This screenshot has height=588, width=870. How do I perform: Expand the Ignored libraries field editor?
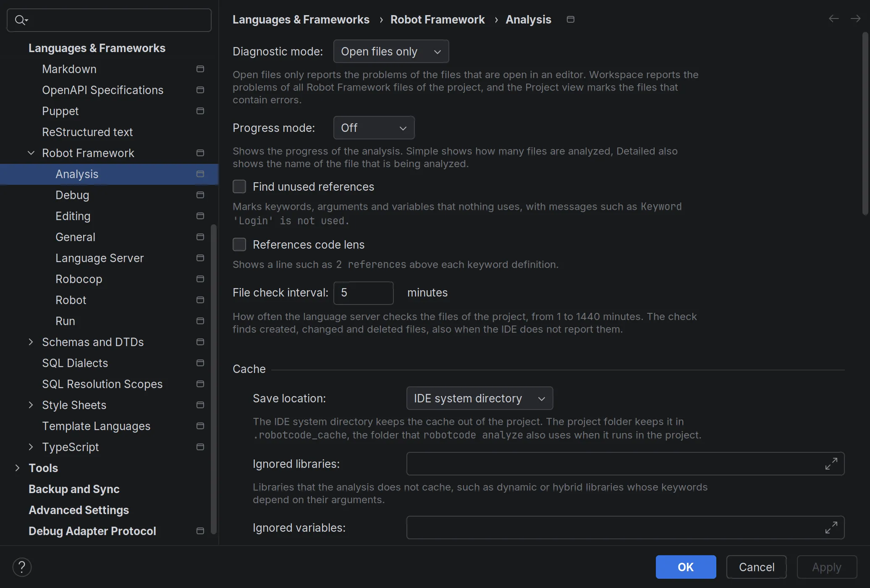click(x=831, y=464)
